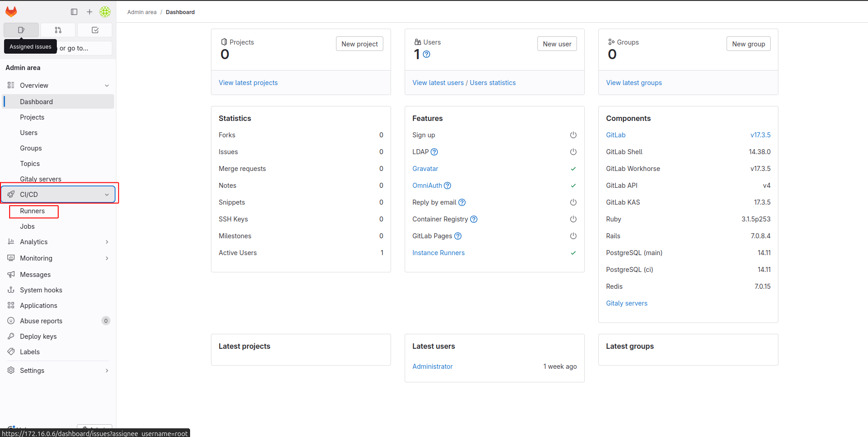Open Abuse reports in the sidebar
Screen dimensions: 868x437
click(x=58, y=321)
